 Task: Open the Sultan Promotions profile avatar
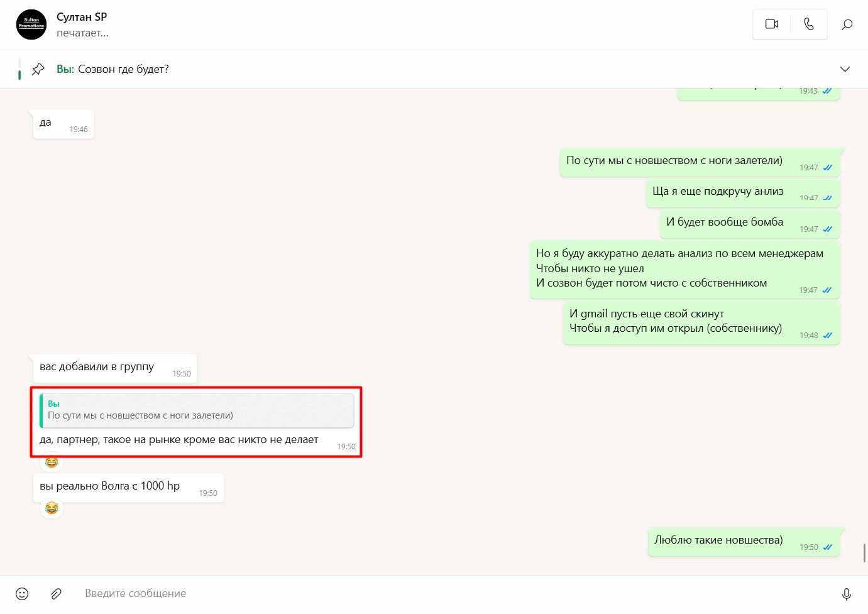tap(31, 25)
